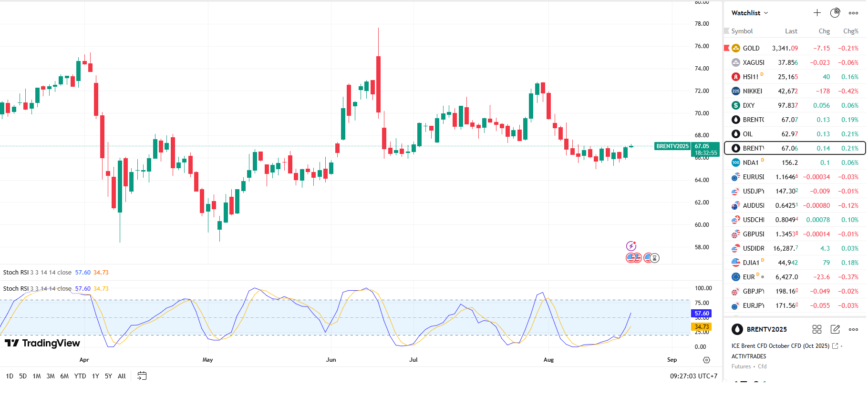
Task: Open the note edit icon for BRENTV2025
Action: pyautogui.click(x=835, y=329)
